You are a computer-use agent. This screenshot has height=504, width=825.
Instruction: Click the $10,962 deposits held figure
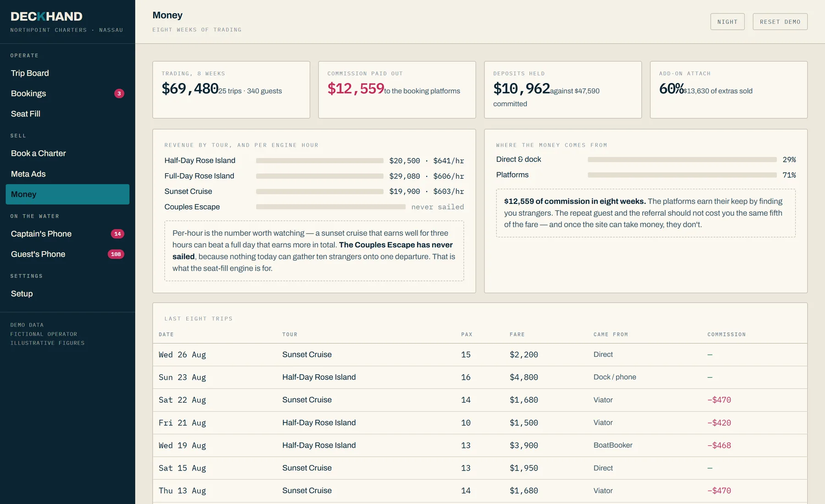[x=522, y=88]
